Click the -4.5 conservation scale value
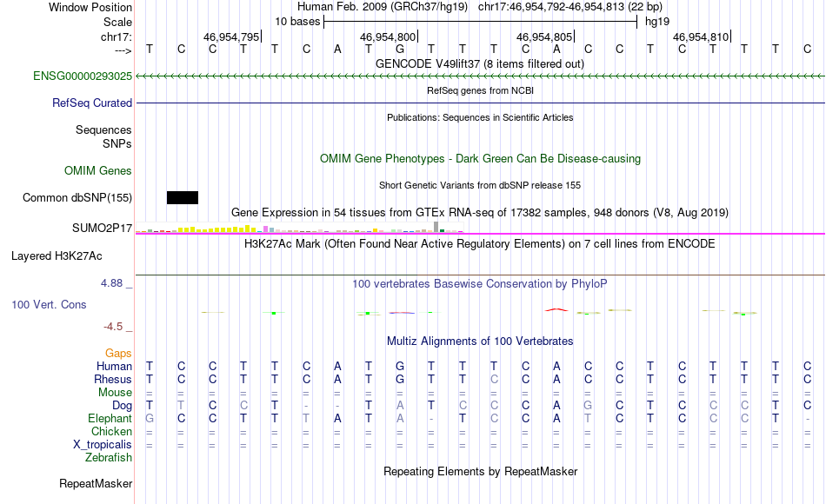The height and width of the screenshot is (504, 826). click(x=113, y=327)
